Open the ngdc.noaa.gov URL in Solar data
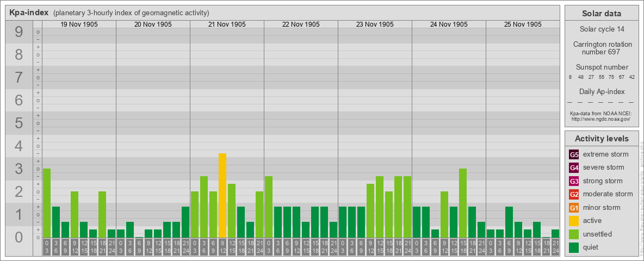 600,119
